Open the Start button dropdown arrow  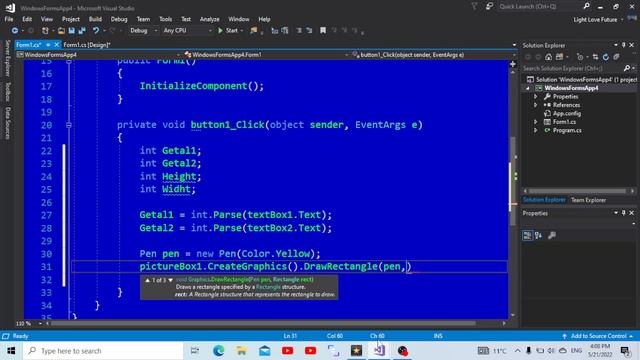[242, 31]
